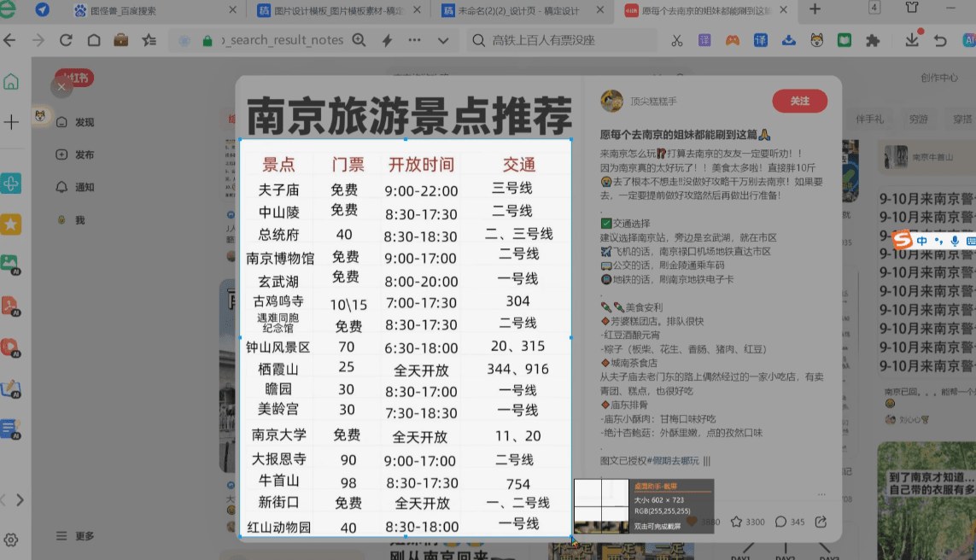The width and height of the screenshot is (976, 560).
Task: Switch to the 图怪兽_百度搜索 tab
Action: [153, 10]
